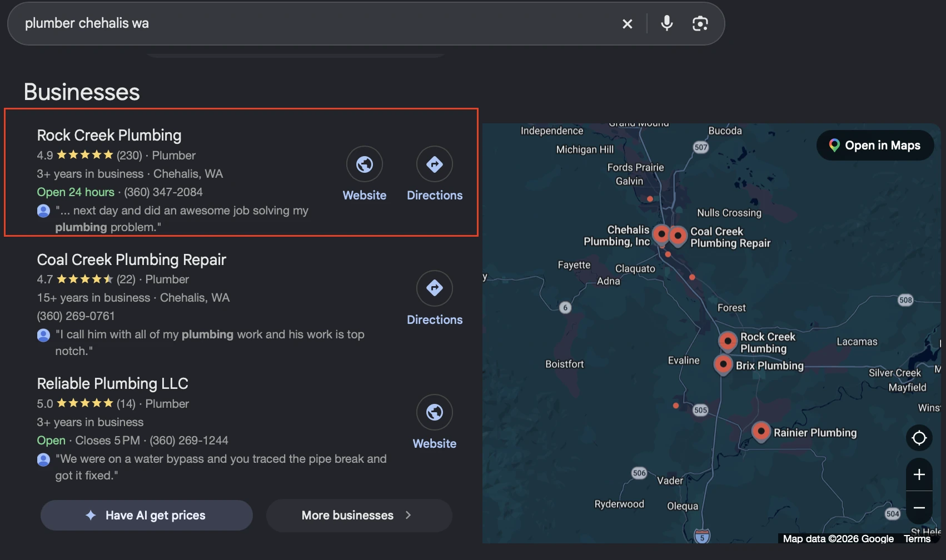The width and height of the screenshot is (946, 560).
Task: Click Coal Creek phone number (360) 269-0761
Action: coord(76,316)
